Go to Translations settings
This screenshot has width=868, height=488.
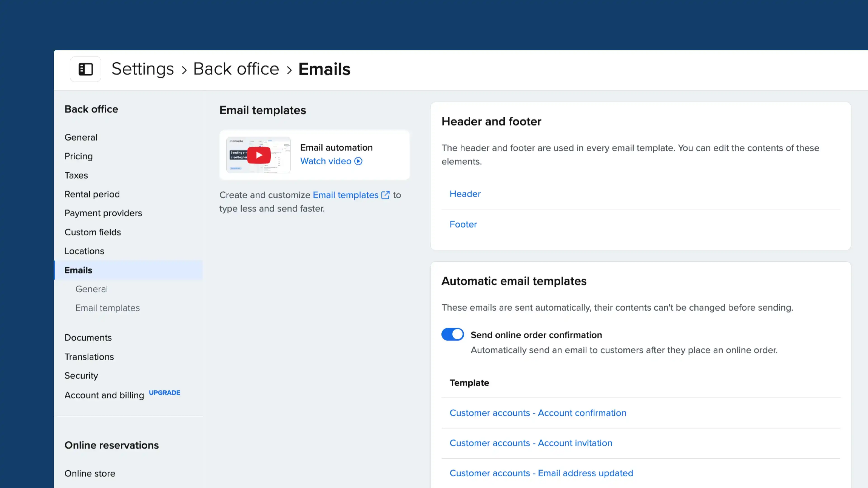[x=89, y=357]
